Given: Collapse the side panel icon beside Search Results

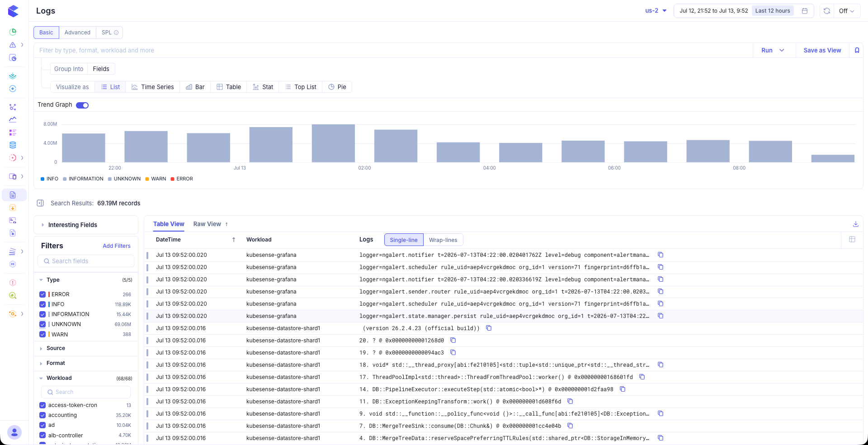Looking at the screenshot, I should (40, 203).
